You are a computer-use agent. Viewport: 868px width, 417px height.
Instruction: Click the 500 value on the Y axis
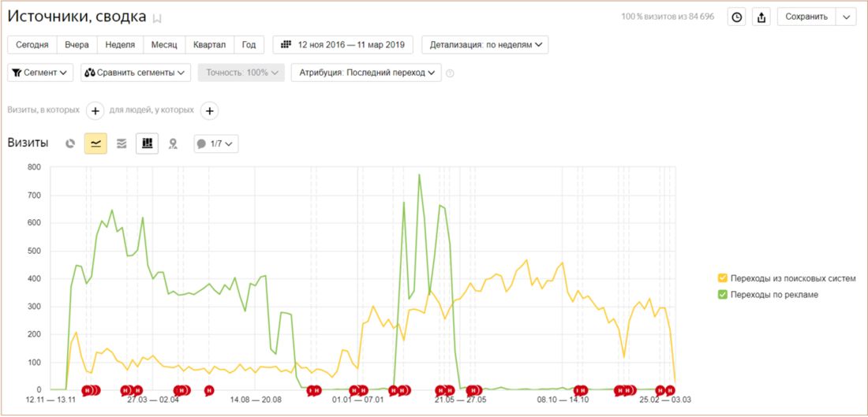pyautogui.click(x=35, y=251)
